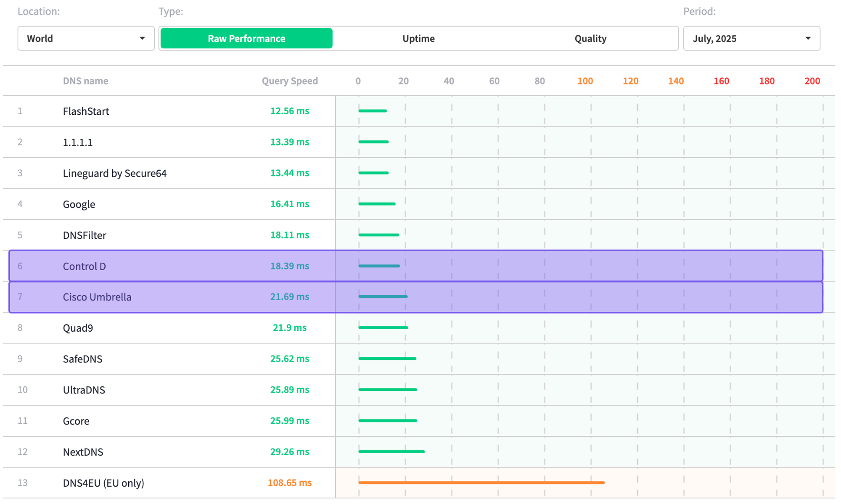841x504 pixels.
Task: Click the 16.41 ms query speed value
Action: click(290, 204)
